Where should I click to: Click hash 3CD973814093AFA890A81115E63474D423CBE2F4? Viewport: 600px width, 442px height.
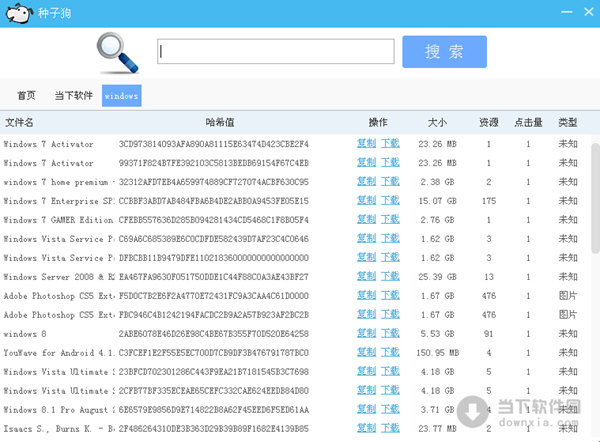(x=214, y=144)
